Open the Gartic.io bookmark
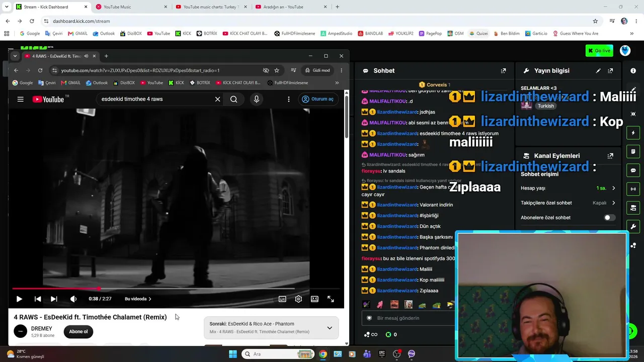644x362 pixels. tap(536, 34)
